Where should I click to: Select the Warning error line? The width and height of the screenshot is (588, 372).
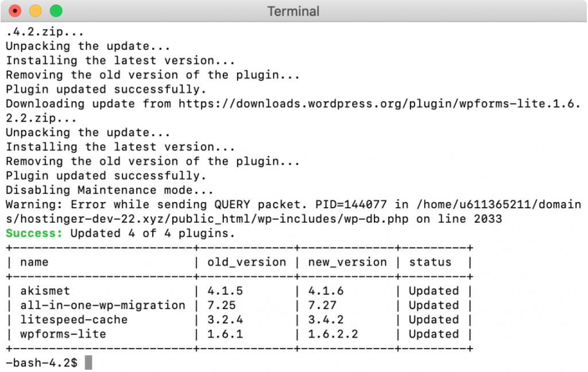[172, 204]
